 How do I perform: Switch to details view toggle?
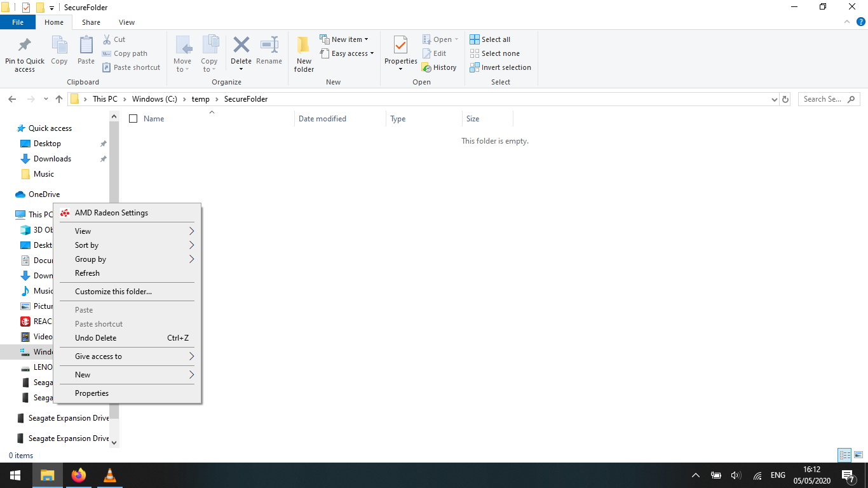click(844, 455)
